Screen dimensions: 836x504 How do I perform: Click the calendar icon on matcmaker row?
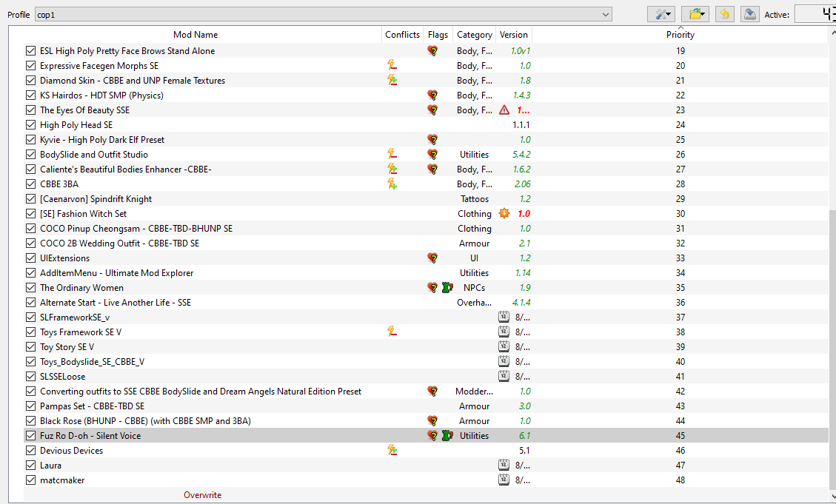pos(504,480)
